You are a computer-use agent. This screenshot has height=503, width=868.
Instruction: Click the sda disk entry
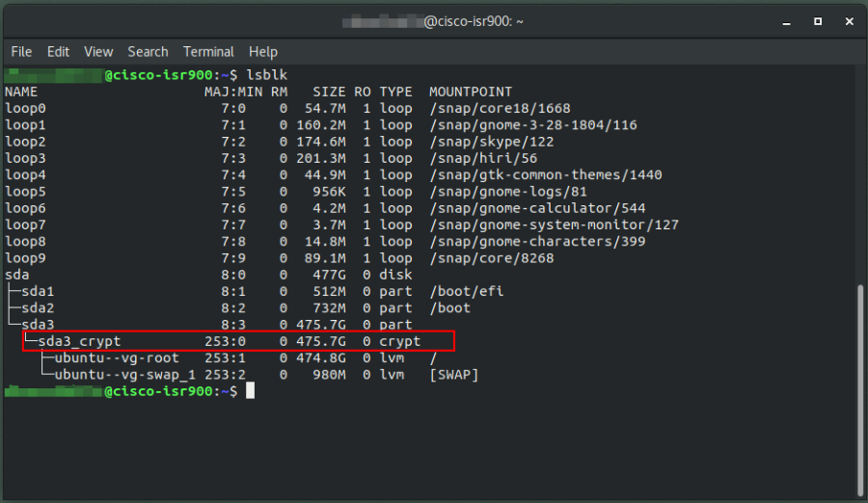(16, 275)
